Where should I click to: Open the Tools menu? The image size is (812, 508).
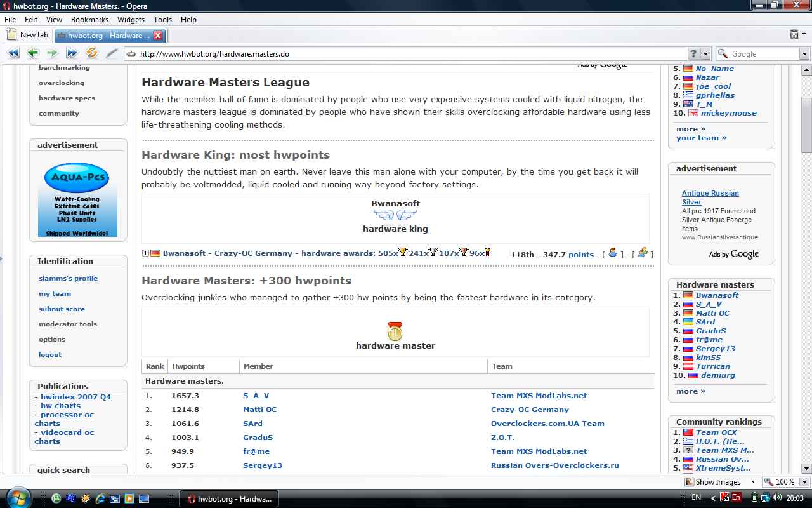[163, 20]
